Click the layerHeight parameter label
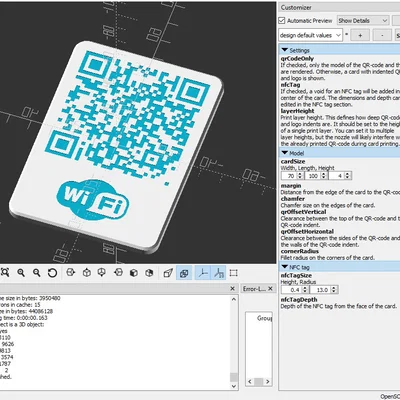This screenshot has height=400, width=400. tap(297, 111)
